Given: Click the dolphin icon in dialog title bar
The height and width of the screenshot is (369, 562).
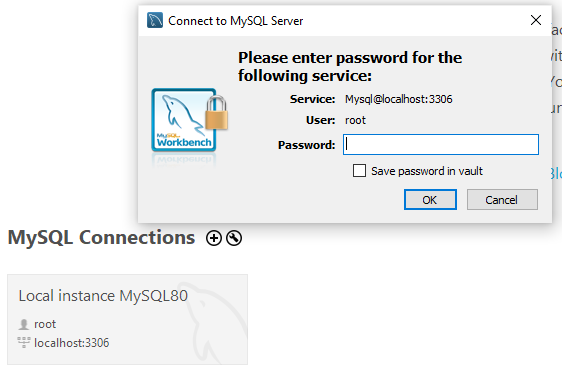Looking at the screenshot, I should pos(155,20).
